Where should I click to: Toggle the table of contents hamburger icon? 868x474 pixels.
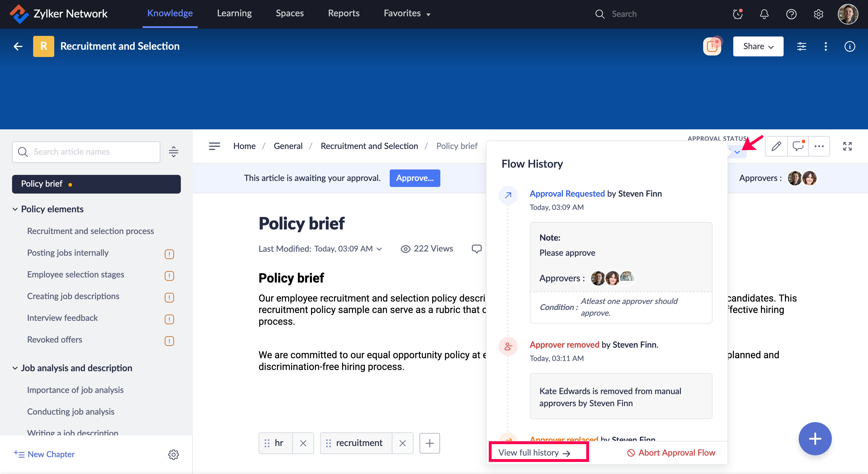[214, 146]
